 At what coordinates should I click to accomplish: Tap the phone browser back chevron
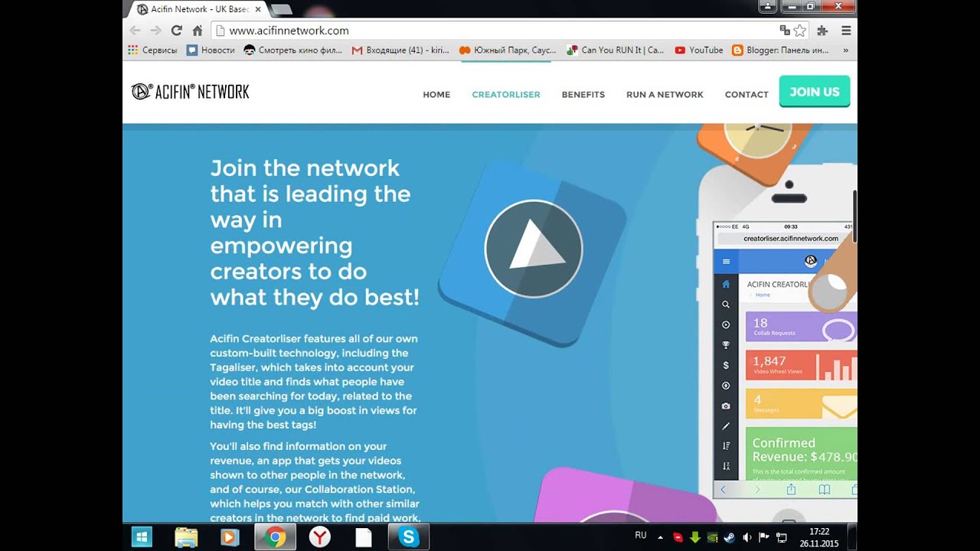click(x=723, y=490)
